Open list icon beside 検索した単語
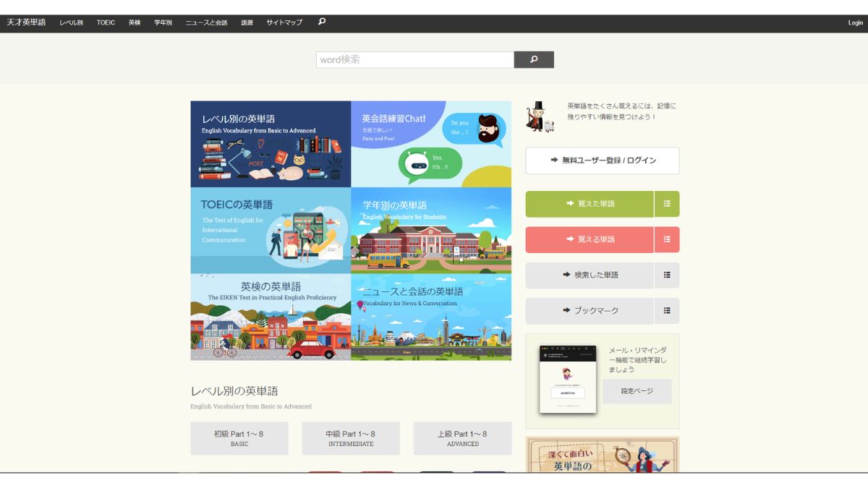 tap(667, 275)
